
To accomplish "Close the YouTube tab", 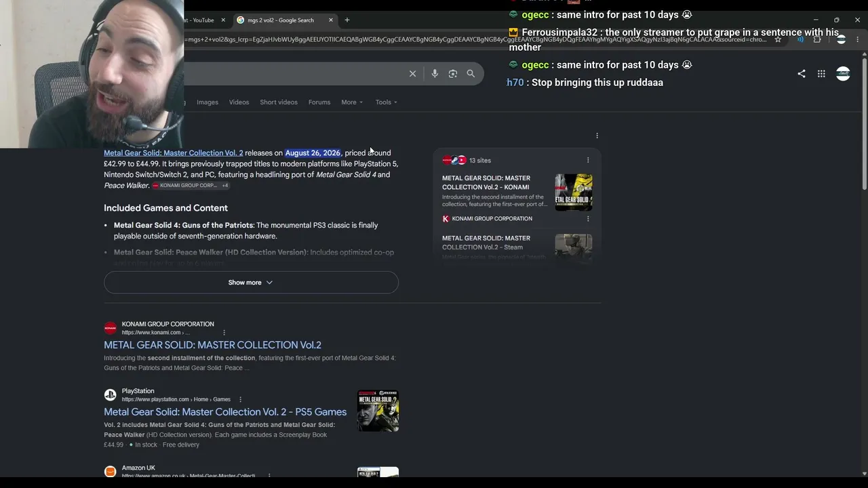I will point(223,20).
